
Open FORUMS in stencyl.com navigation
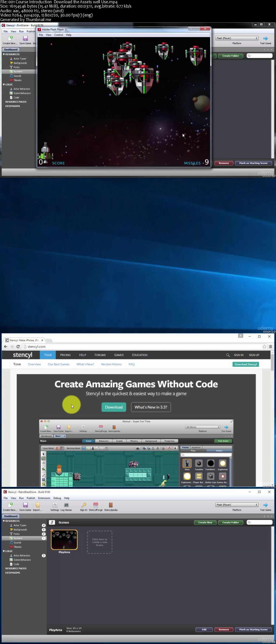100,355
